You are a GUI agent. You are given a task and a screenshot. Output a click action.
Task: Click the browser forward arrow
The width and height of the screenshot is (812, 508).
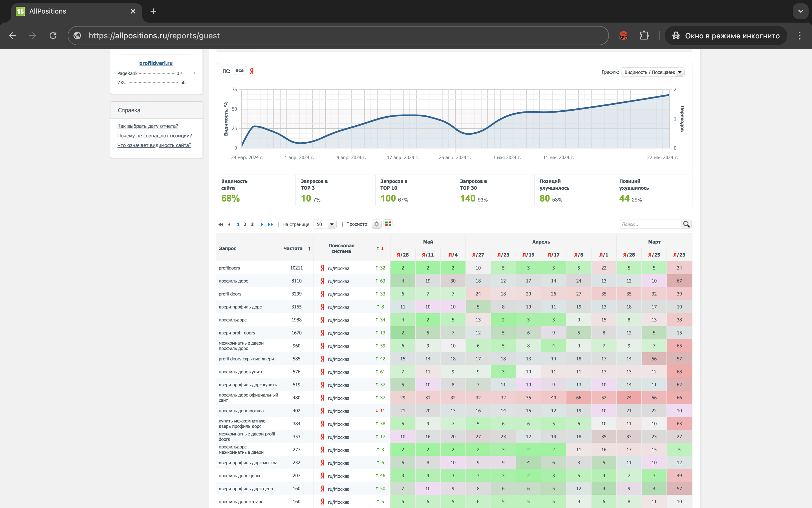(x=32, y=36)
